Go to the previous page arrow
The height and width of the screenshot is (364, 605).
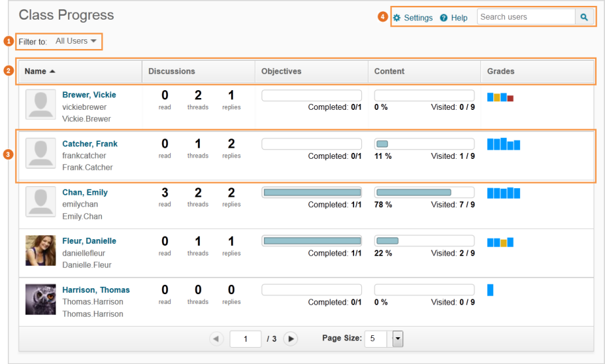pos(216,339)
